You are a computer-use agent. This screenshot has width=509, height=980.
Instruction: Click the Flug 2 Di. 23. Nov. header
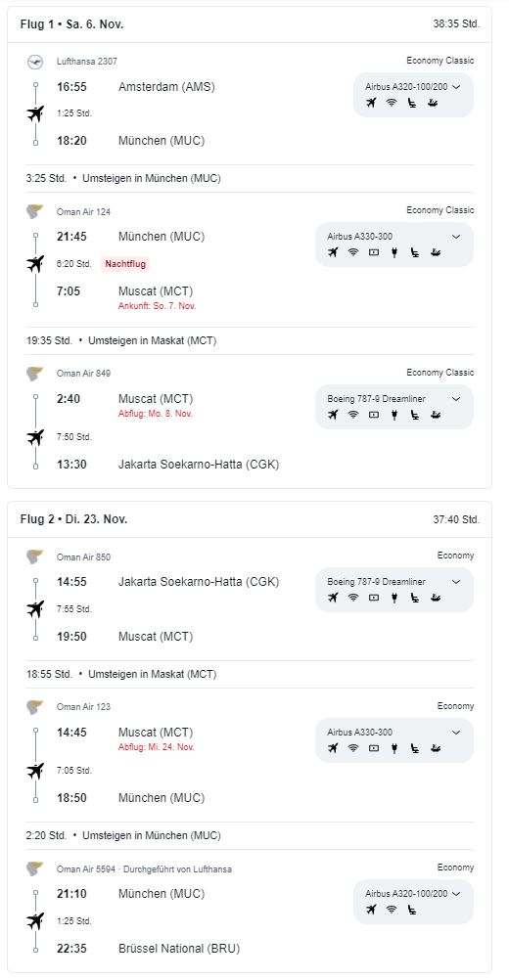pos(73,519)
